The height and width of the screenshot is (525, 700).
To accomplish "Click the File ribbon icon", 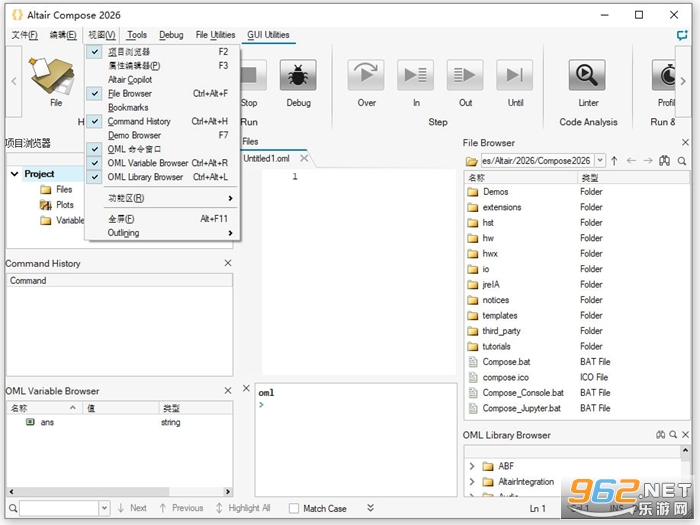I will pos(53,76).
